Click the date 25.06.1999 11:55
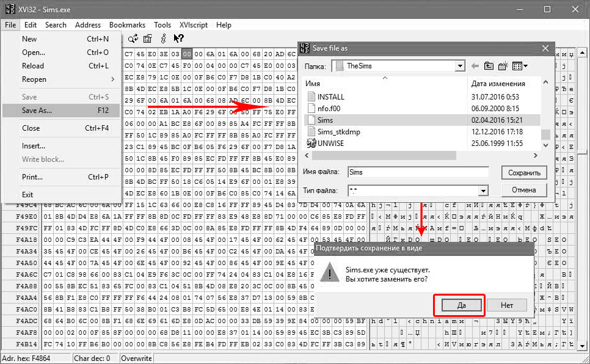This screenshot has width=590, height=364. [497, 143]
